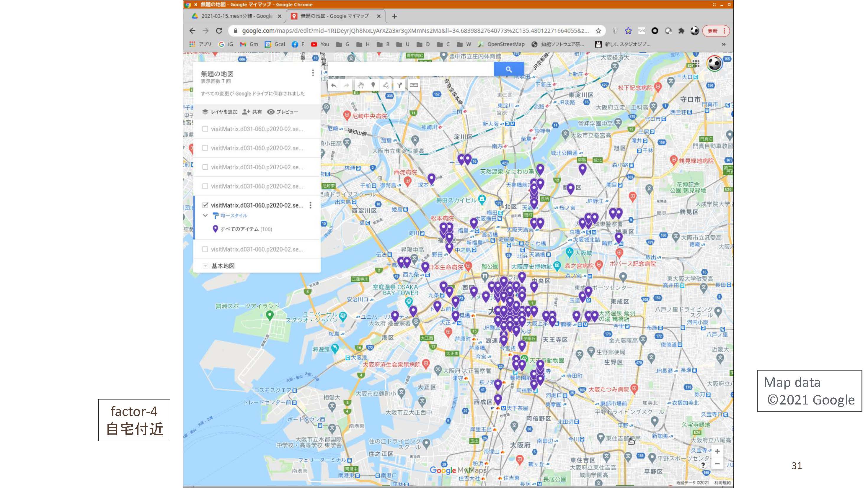Uncheck the active fifth visitMatrix layer
Screen dimensions: 868x488
click(x=205, y=205)
